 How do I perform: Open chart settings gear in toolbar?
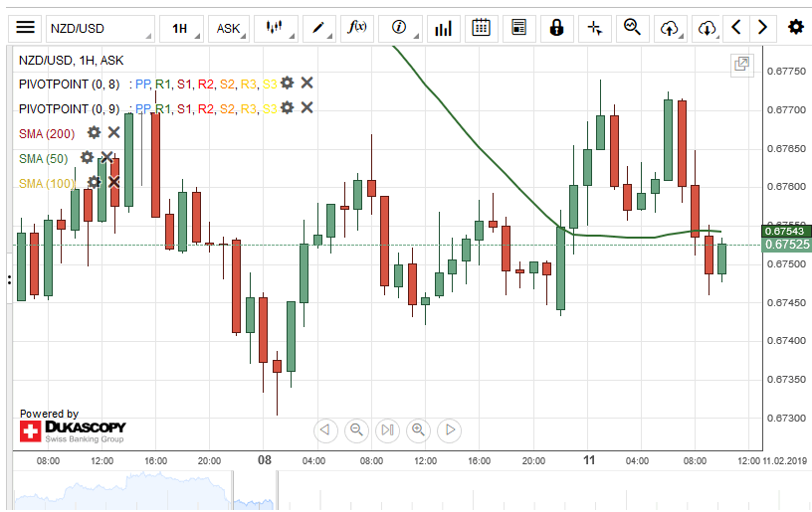click(795, 28)
